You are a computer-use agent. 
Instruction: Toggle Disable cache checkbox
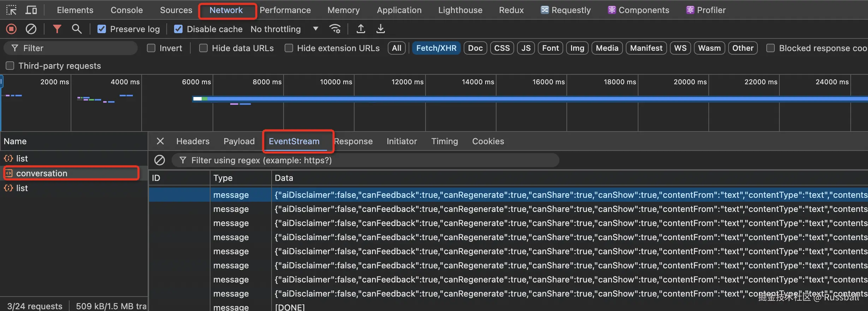(178, 29)
